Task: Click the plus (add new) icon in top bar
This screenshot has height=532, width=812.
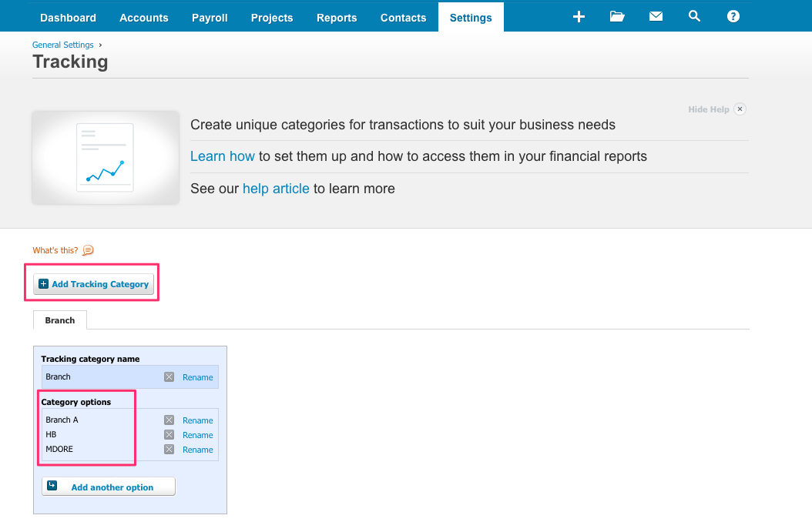Action: (579, 17)
